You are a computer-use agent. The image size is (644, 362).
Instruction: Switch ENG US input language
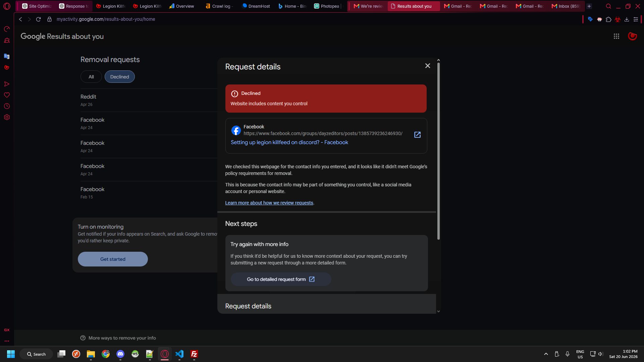(580, 354)
